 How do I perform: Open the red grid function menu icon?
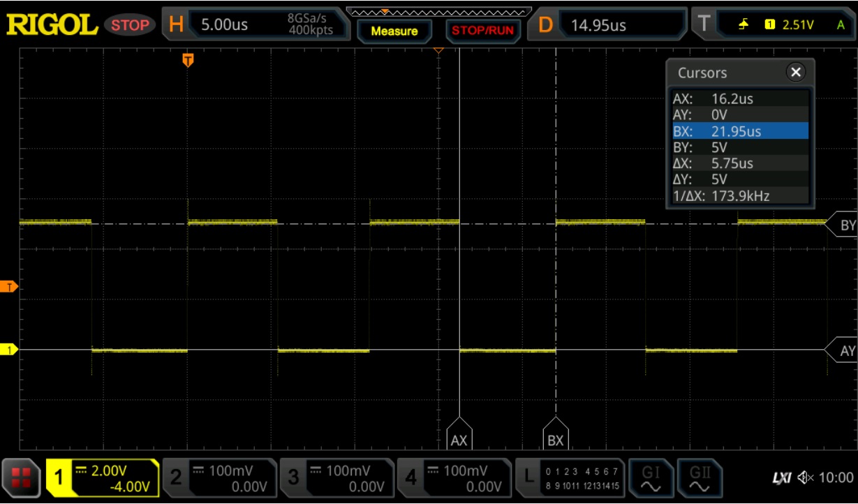[x=22, y=477]
